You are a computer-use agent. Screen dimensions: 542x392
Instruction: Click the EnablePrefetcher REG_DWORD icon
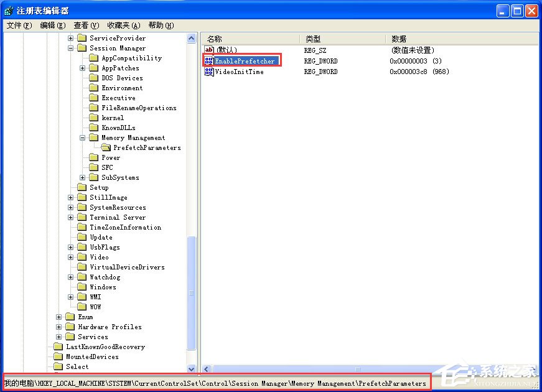pyautogui.click(x=208, y=60)
